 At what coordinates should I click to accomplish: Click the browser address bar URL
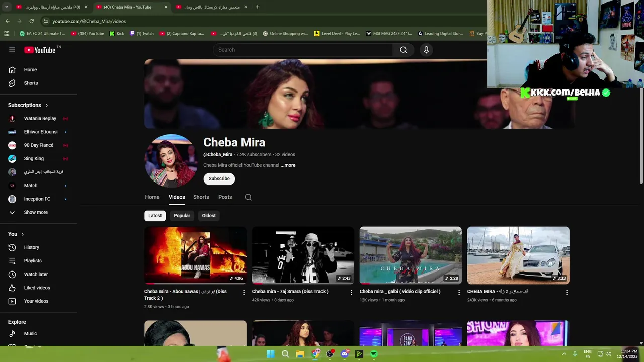coord(89,21)
